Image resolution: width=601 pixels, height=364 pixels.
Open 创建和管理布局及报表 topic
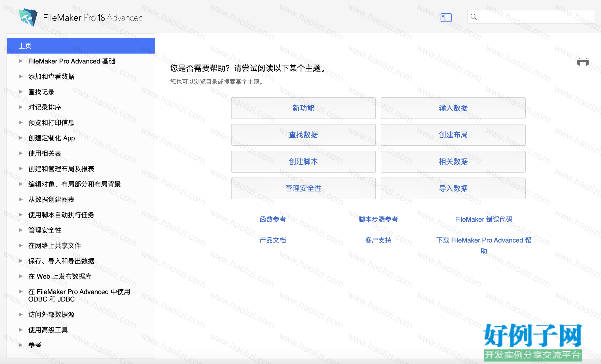pos(61,169)
